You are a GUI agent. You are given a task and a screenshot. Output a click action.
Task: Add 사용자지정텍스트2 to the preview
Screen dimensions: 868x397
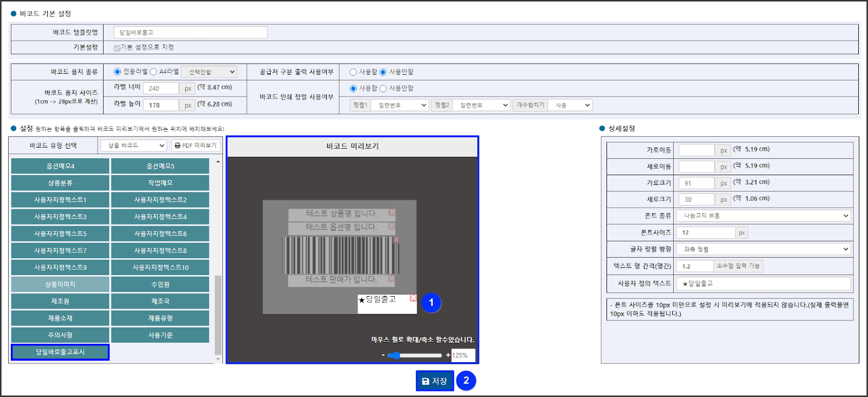point(160,200)
